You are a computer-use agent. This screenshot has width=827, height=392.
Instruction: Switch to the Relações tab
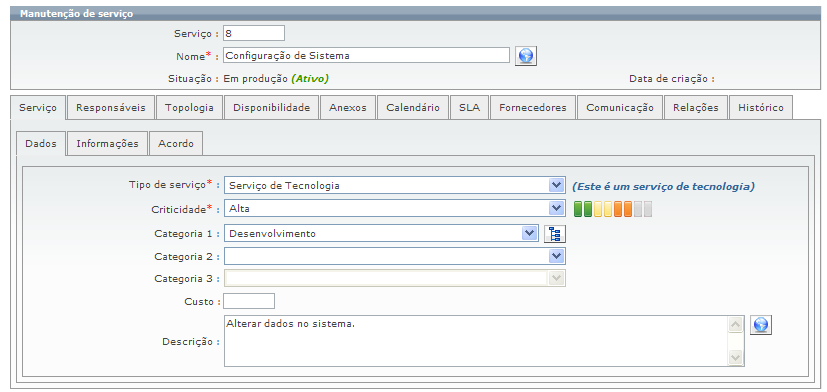pos(696,108)
